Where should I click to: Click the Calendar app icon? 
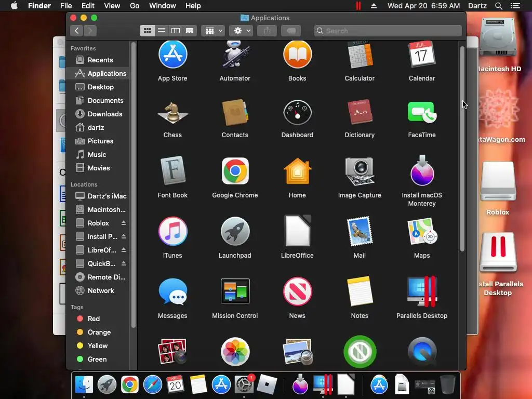tap(422, 54)
